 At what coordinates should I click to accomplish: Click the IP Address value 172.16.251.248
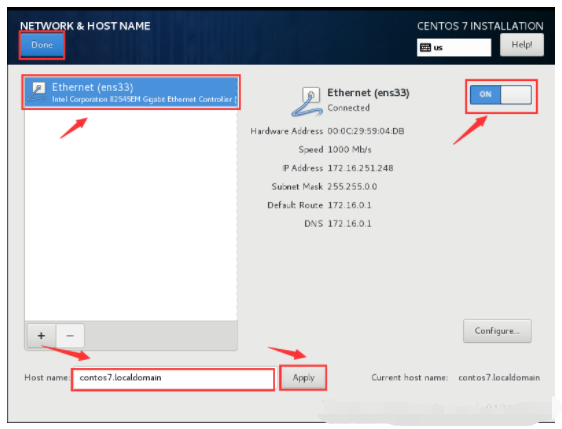coord(361,168)
